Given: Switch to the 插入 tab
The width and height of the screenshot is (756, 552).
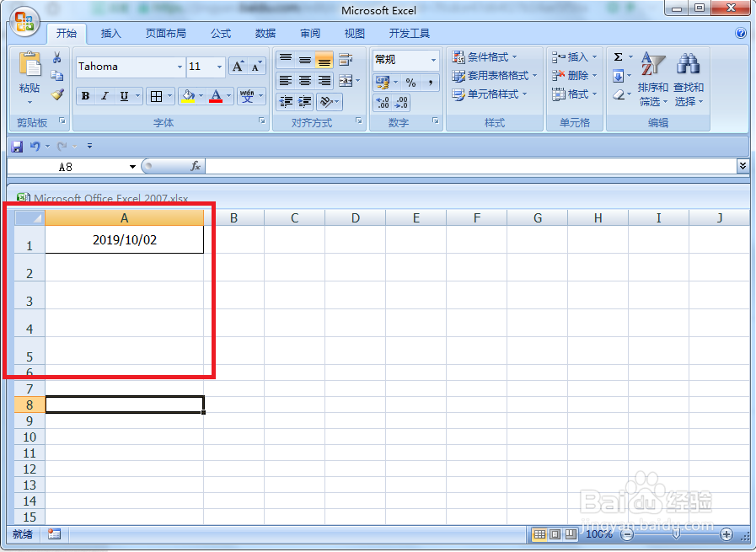Looking at the screenshot, I should click(110, 33).
